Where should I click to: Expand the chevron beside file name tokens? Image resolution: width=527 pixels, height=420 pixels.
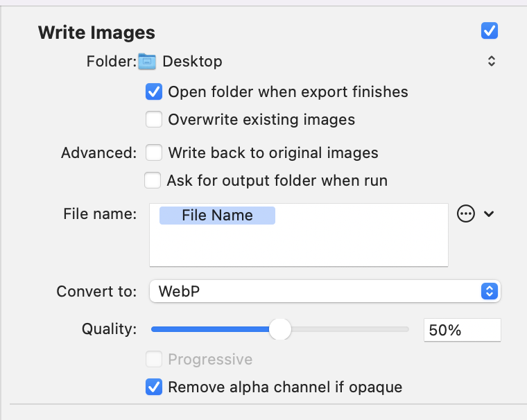(x=489, y=213)
